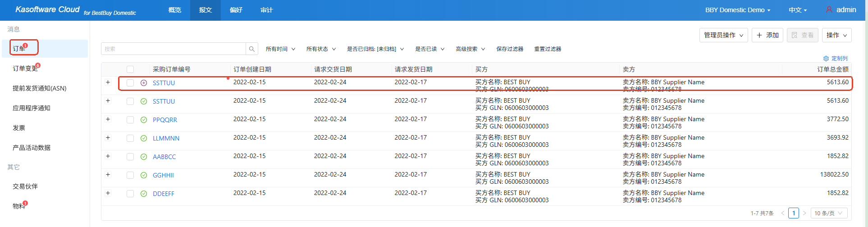Image resolution: width=868 pixels, height=227 pixels.
Task: Open 是否已归档 filter dropdown
Action: click(x=375, y=49)
